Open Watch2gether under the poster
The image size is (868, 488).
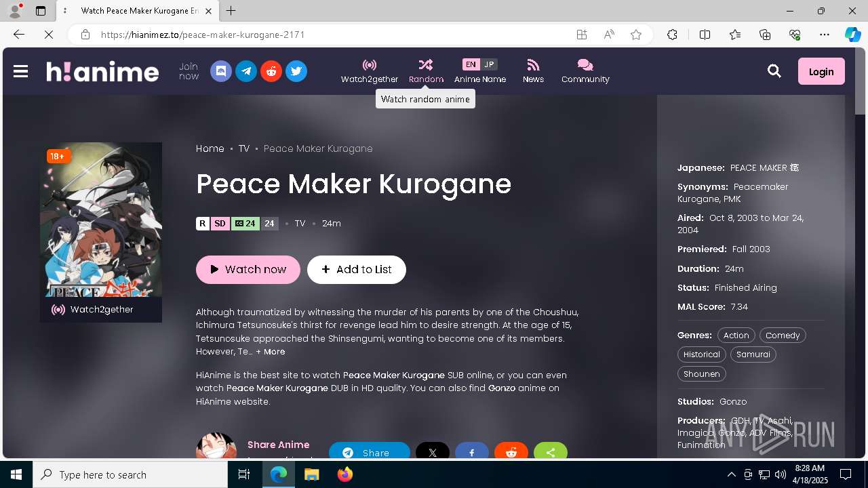[x=101, y=310]
